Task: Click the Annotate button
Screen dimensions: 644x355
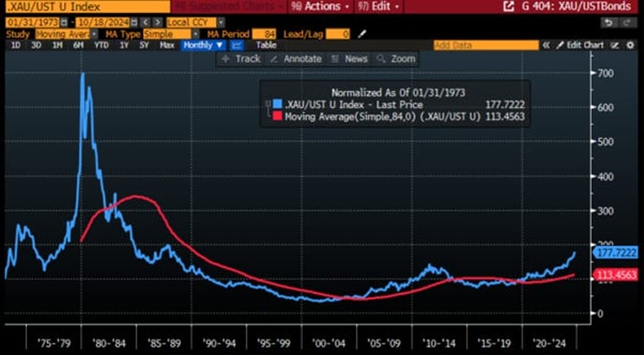Action: 295,59
